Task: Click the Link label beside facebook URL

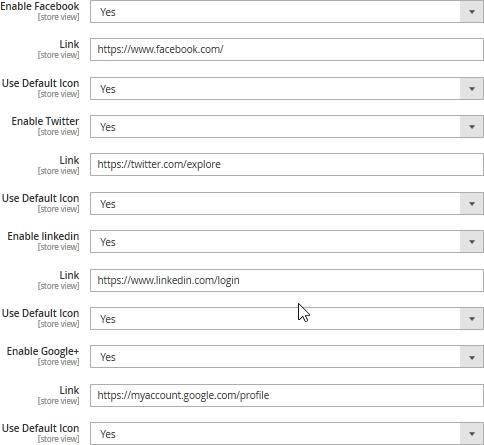Action: coord(69,44)
